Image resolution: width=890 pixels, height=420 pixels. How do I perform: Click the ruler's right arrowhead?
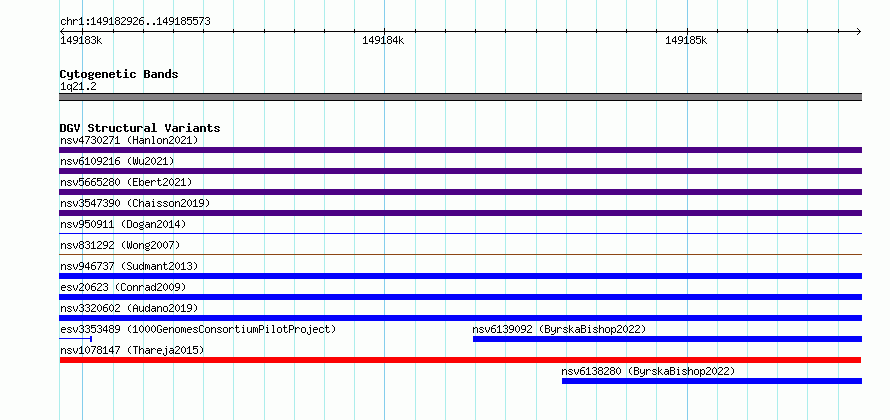tap(858, 31)
